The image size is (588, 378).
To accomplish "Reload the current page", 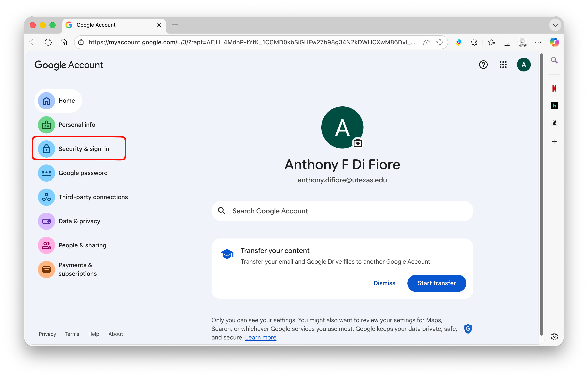I will coord(48,42).
